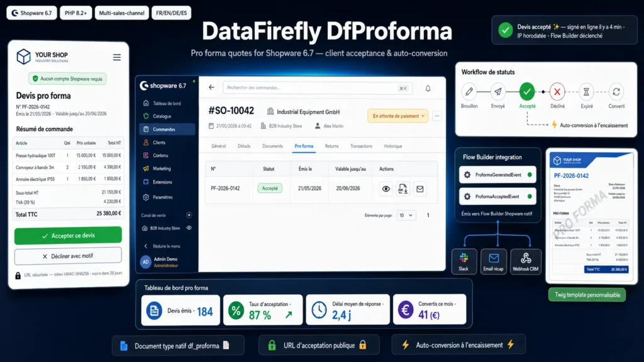Open the Général tab
The image size is (644, 362).
coord(218,146)
